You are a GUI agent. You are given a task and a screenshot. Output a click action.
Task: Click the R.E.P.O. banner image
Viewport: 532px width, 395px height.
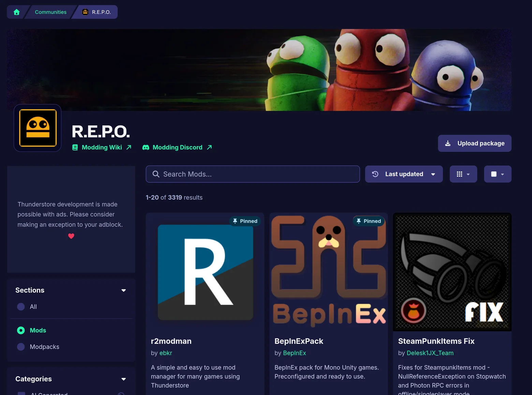(x=259, y=70)
